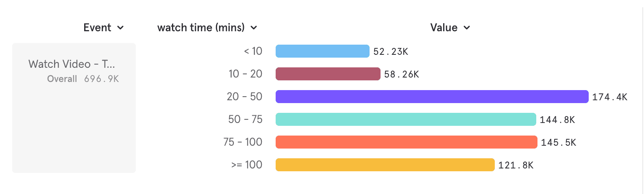
Task: Select the purple 20 - 50 bar
Action: (432, 97)
